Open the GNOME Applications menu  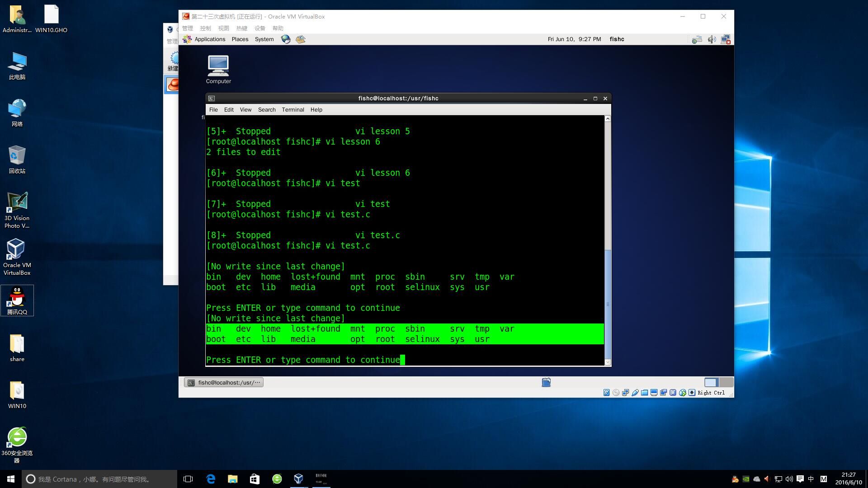(x=204, y=39)
